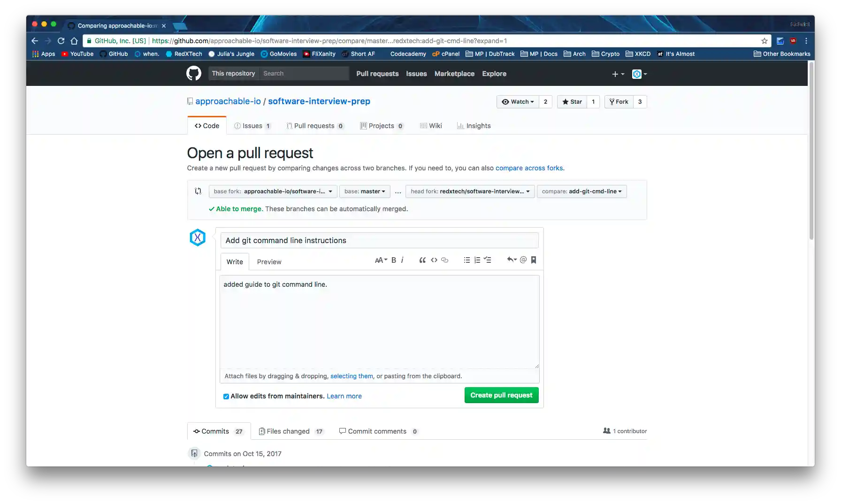Click the inbox extension icon
The height and width of the screenshot is (504, 841).
coord(780,41)
